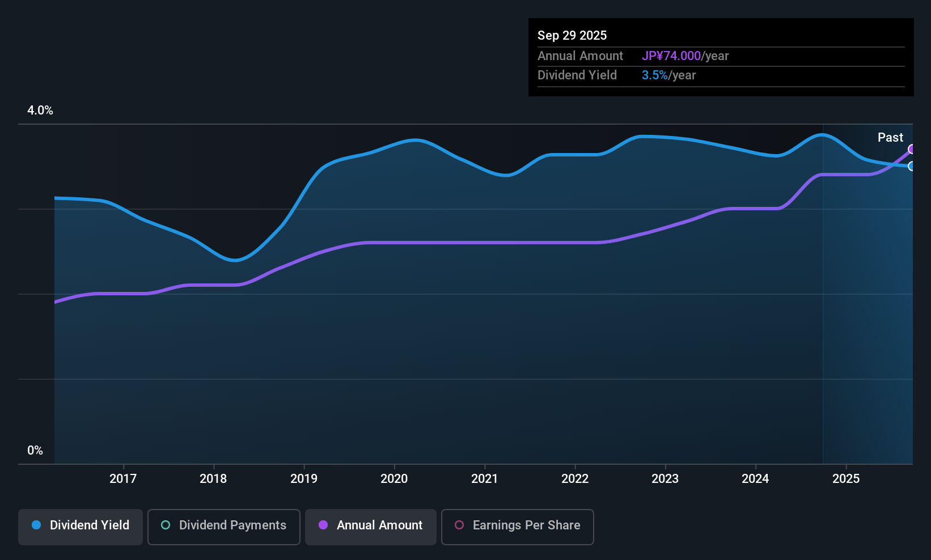Click the teal Dividend Payments legend circle
The image size is (931, 560).
(x=166, y=525)
